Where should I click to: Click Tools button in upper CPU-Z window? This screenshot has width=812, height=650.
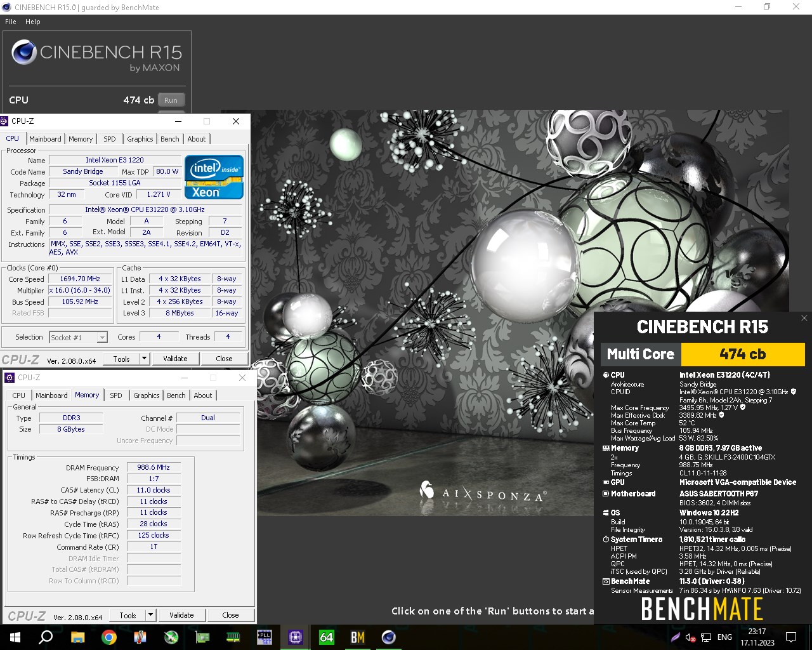pos(121,359)
